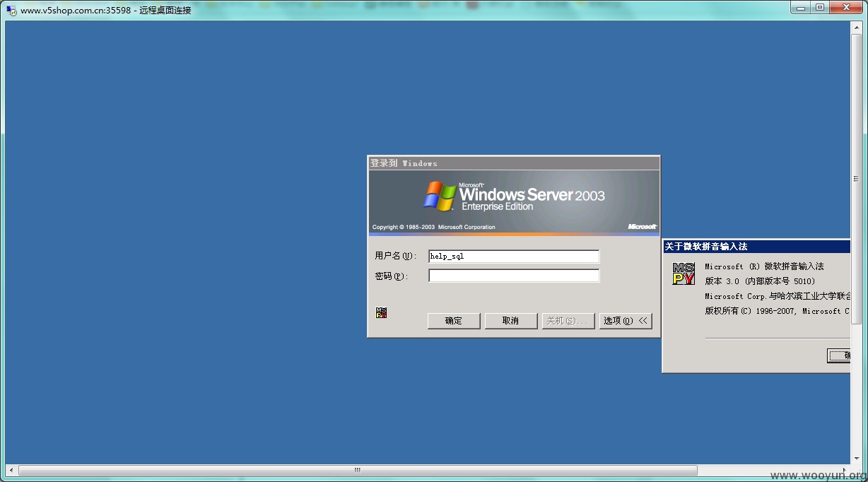Click the vertical scrollbar down arrow
Screen dimensions: 868x482
(857, 459)
